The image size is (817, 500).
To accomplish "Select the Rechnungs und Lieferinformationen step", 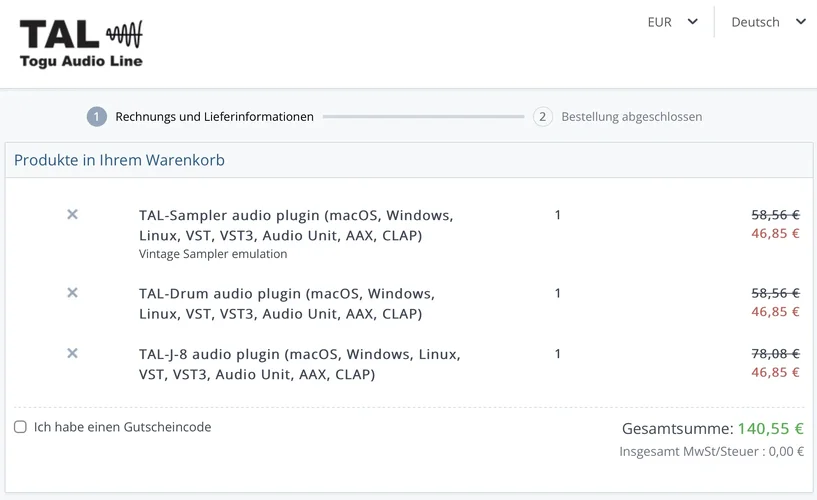I will (214, 117).
